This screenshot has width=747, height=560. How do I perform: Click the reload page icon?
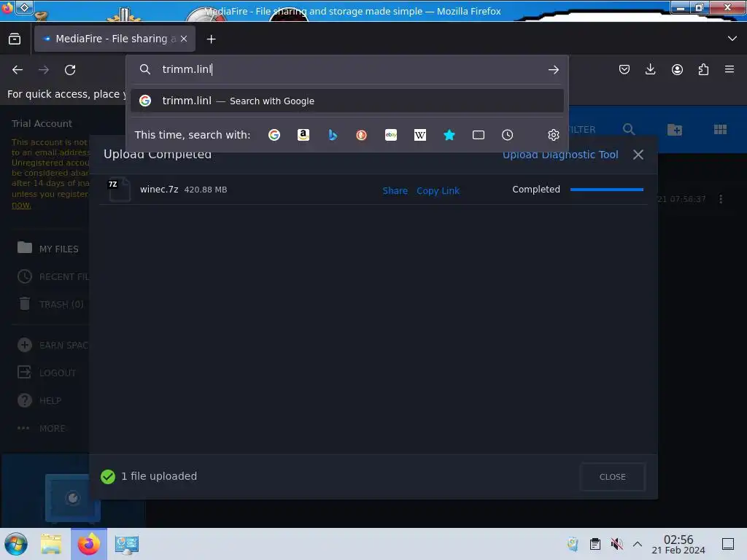pos(70,70)
